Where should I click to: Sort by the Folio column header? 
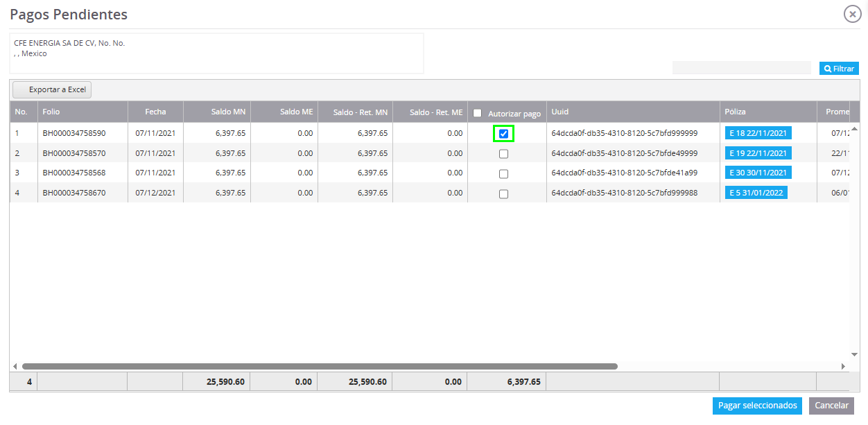pyautogui.click(x=83, y=112)
